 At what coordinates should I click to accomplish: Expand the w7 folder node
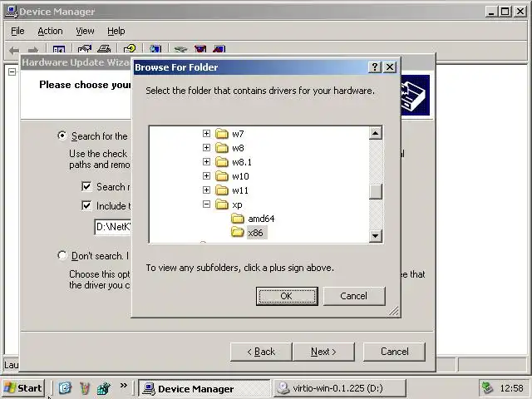[x=206, y=133]
